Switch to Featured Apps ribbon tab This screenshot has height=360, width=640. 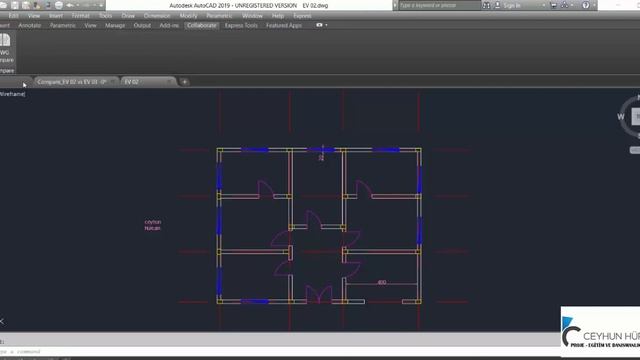pyautogui.click(x=284, y=25)
